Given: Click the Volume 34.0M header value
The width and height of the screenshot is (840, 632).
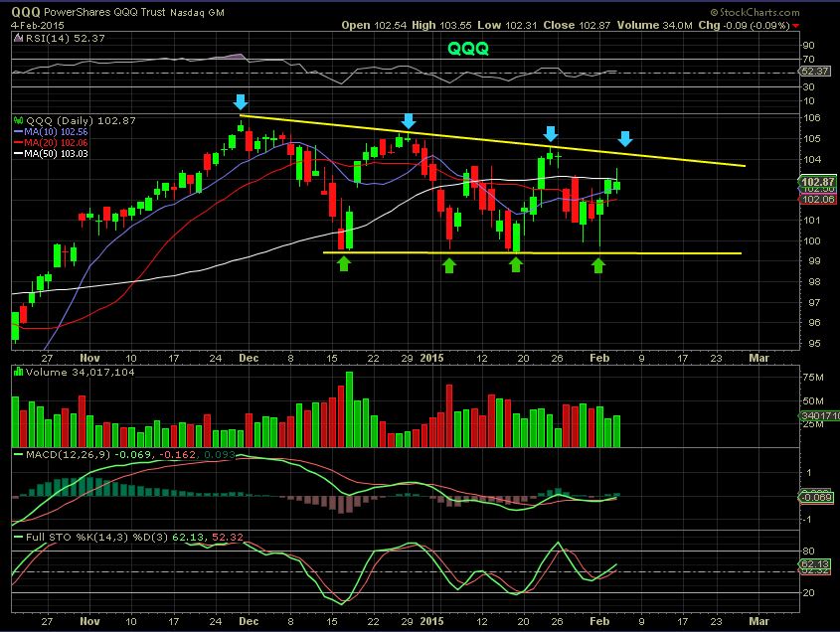Looking at the screenshot, I should coord(655,25).
